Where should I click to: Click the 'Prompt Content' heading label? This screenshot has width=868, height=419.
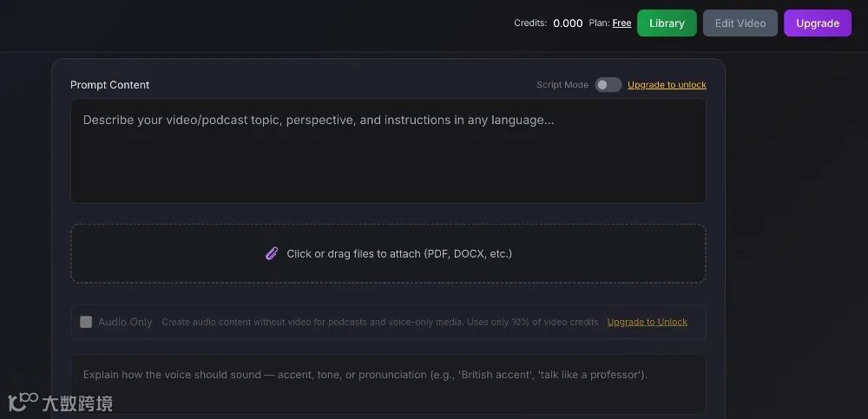click(x=109, y=85)
